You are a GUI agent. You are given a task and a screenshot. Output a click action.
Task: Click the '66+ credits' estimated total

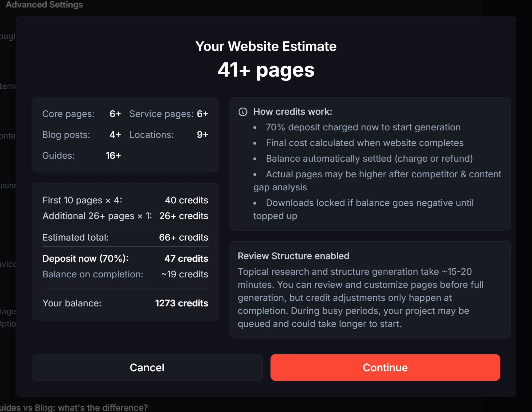(184, 237)
